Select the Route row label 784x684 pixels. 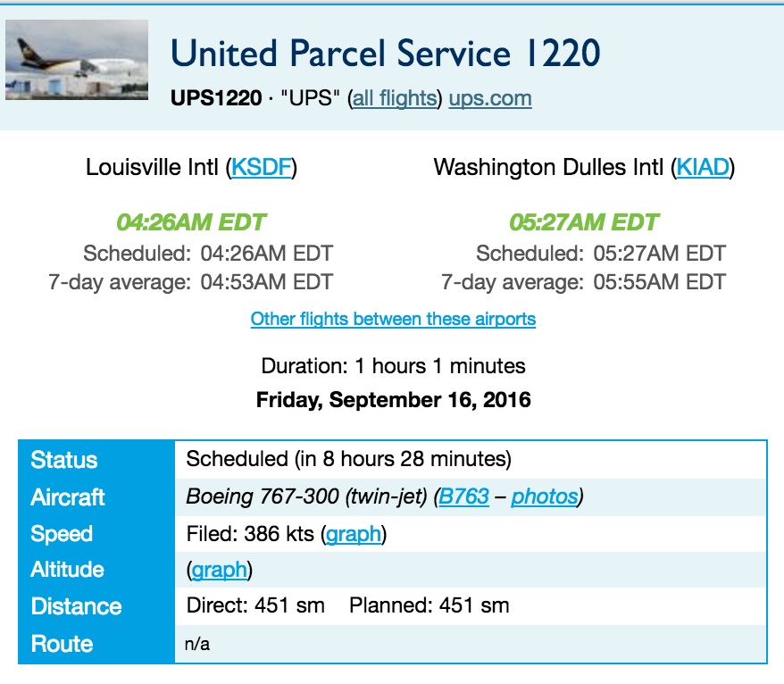pos(62,644)
